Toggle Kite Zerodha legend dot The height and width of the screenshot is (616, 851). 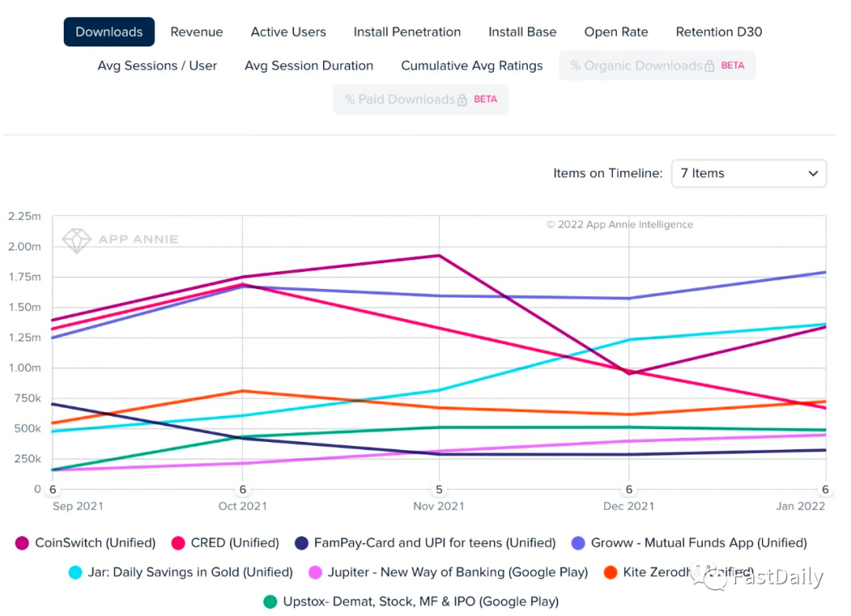(x=611, y=573)
